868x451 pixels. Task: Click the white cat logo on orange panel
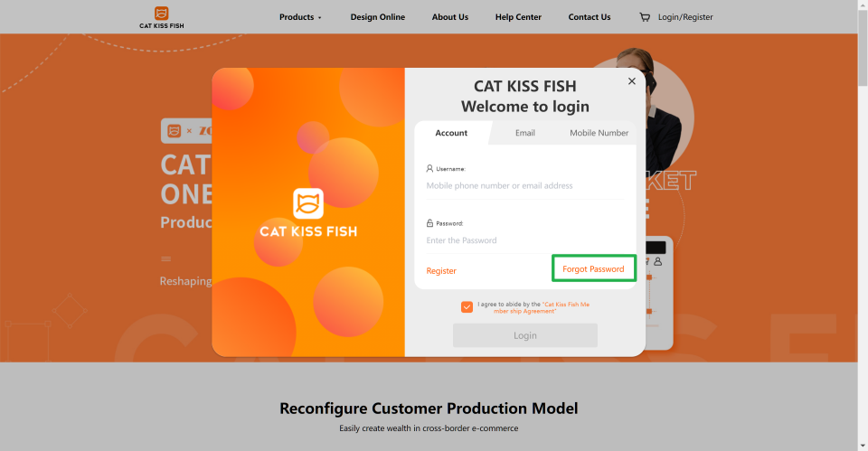(x=308, y=203)
